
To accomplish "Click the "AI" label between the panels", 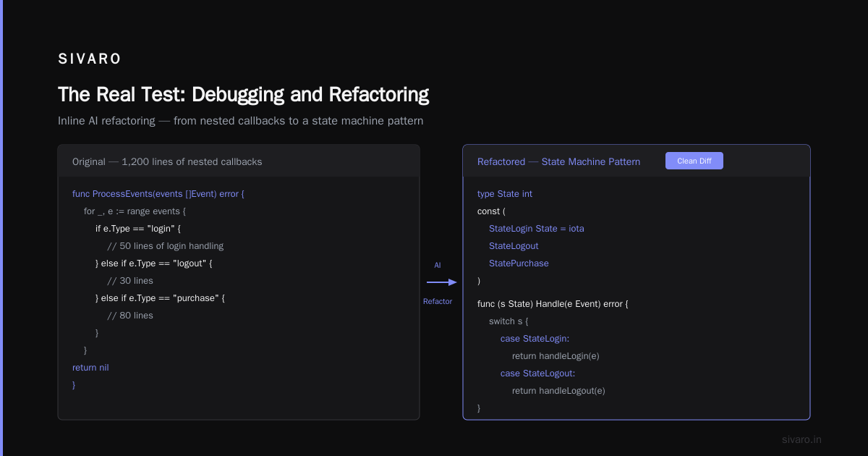I will pos(438,266).
